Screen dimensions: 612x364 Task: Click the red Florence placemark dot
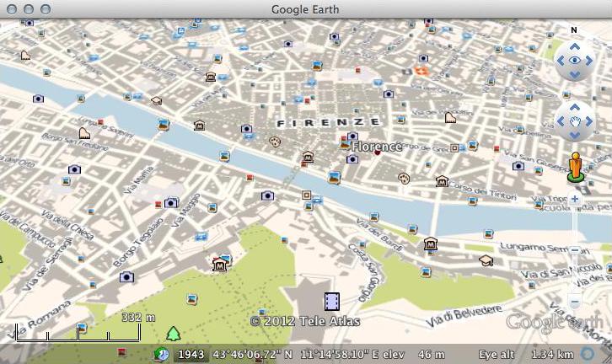point(378,153)
